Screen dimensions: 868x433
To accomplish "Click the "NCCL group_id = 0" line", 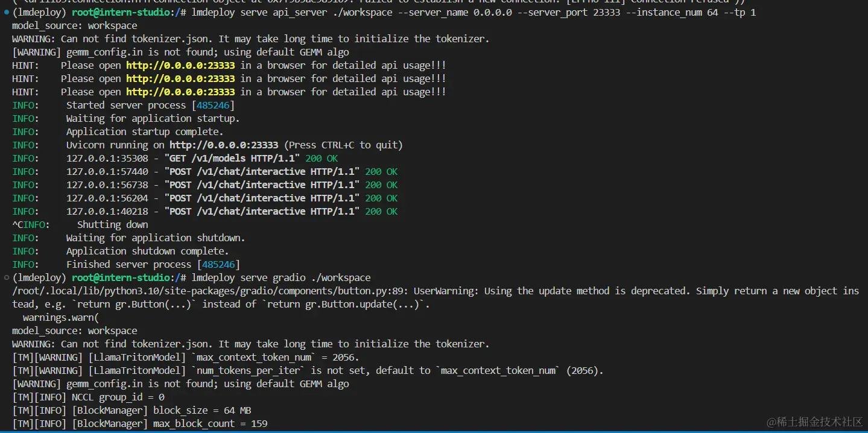I will click(118, 397).
